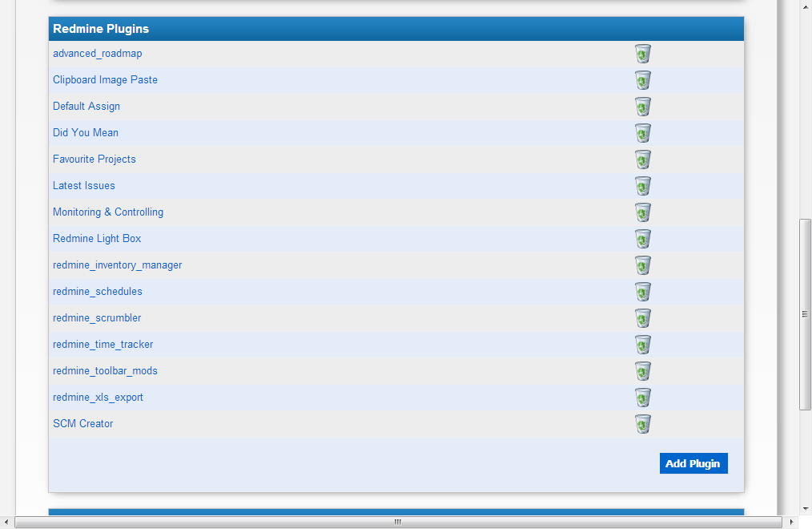This screenshot has height=529, width=812.
Task: Open the redmine_toolbar_mods plugin page
Action: [x=104, y=371]
